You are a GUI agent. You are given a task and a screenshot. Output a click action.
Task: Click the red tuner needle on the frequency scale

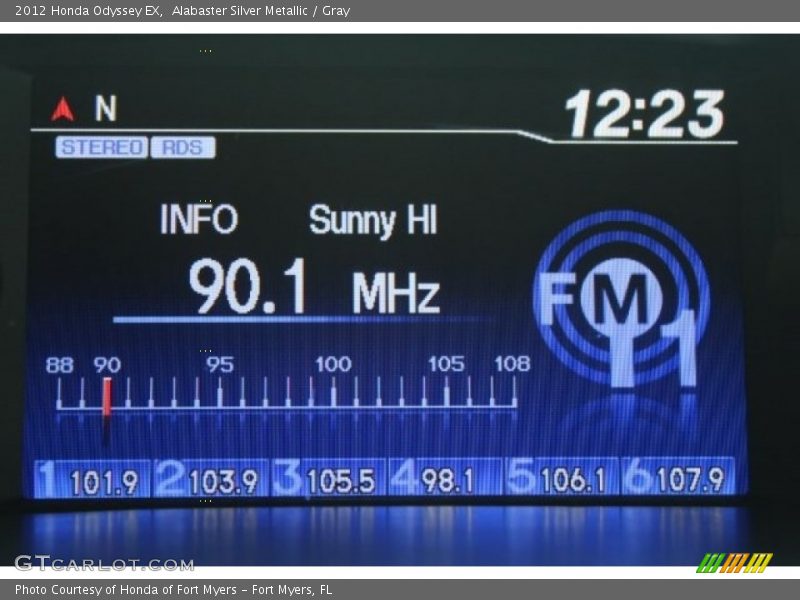pos(107,397)
